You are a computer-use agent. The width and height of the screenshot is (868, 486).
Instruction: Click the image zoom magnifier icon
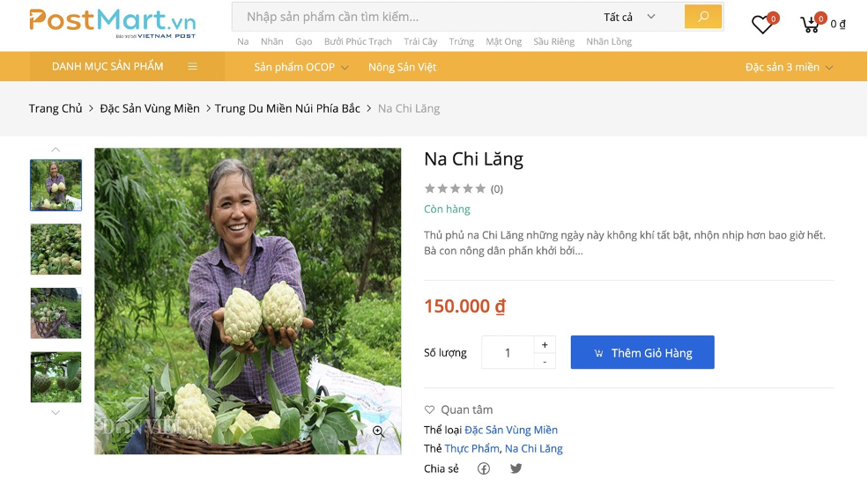[378, 431]
